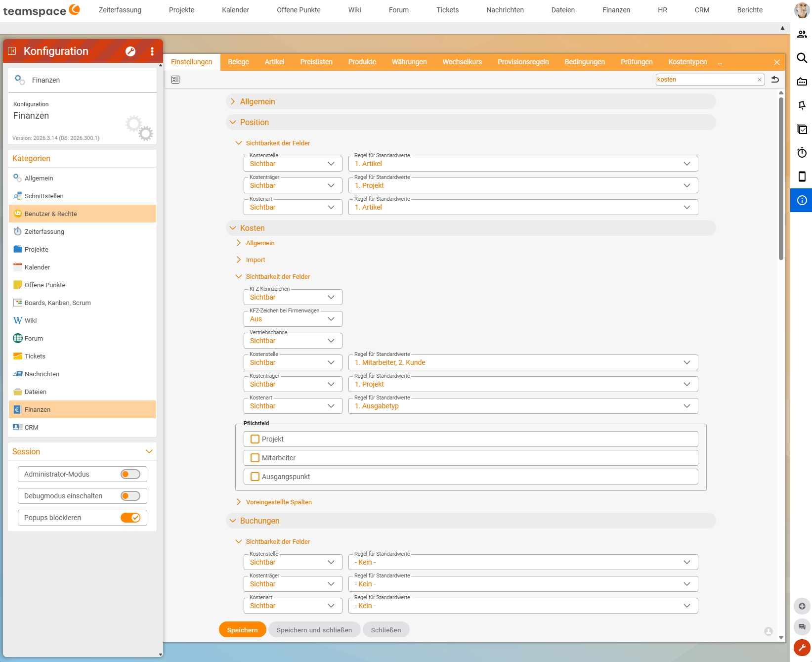Open dropdown showing '1. Mitarbeiter, 2. Kunde'
This screenshot has width=812, height=662.
tap(523, 362)
